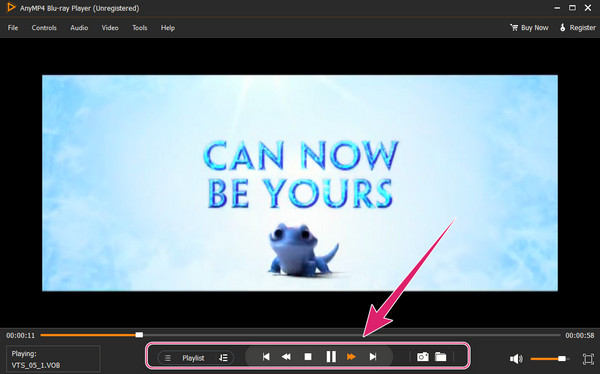Maximize the player window
The width and height of the screenshot is (600, 374).
coord(572,8)
